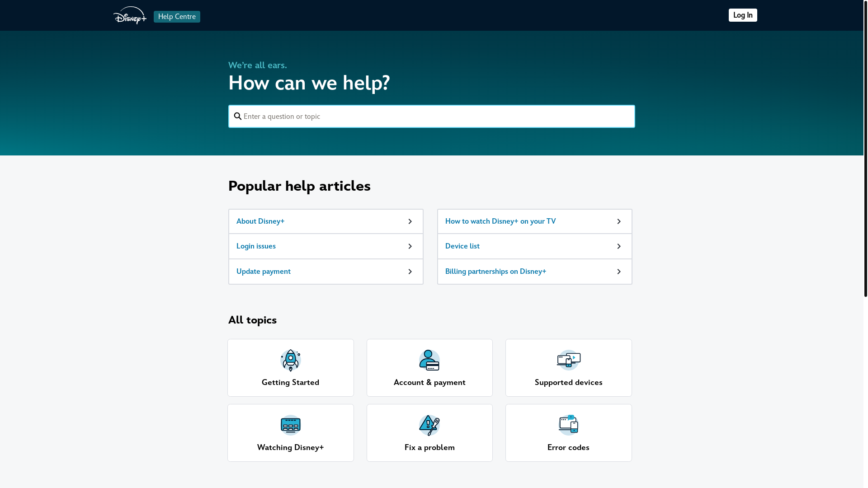
Task: Focus the question or topic search field
Action: [x=432, y=117]
